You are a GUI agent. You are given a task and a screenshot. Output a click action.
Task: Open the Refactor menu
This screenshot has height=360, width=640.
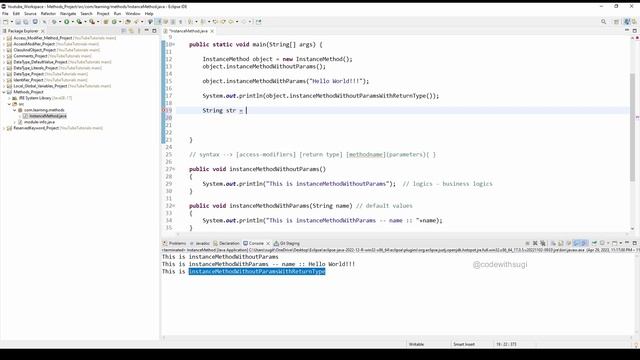click(x=48, y=13)
